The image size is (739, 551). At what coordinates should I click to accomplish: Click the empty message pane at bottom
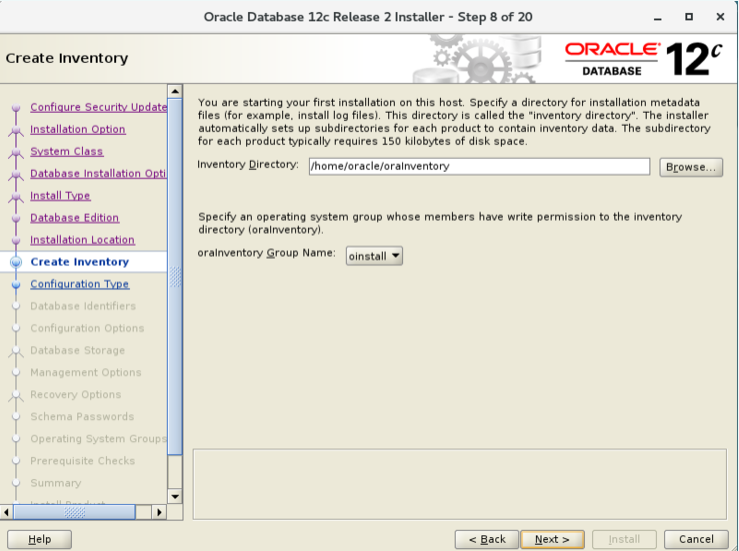tap(460, 484)
